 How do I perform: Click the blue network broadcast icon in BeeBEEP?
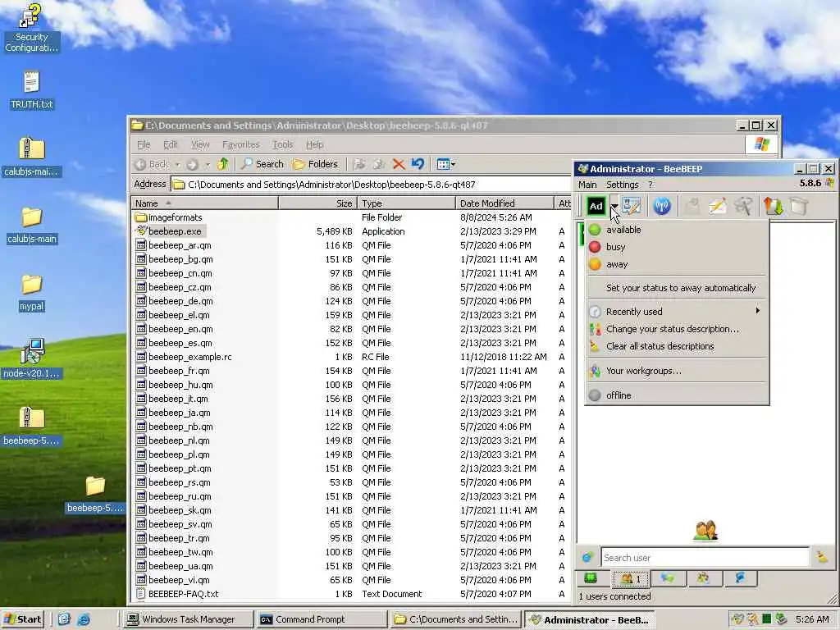662,206
